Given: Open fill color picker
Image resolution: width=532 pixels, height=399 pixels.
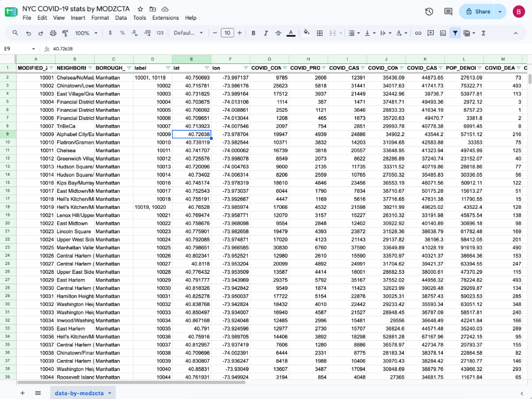Looking at the screenshot, I should (307, 33).
